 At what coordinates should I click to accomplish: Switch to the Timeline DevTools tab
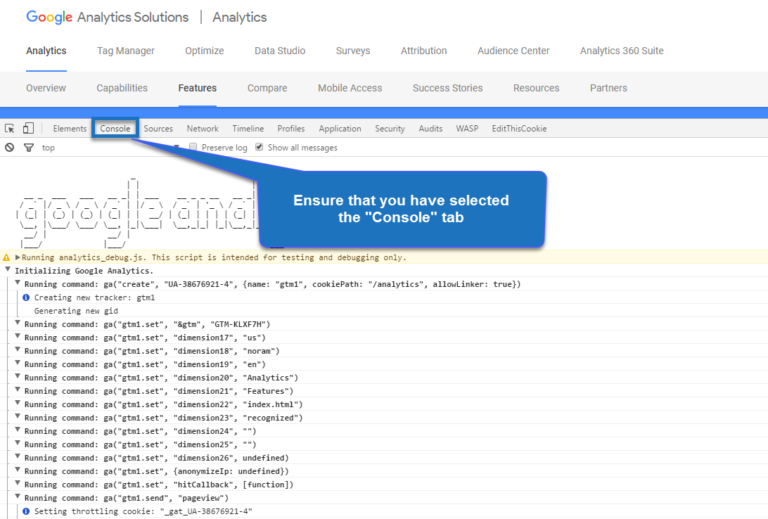[x=248, y=129]
